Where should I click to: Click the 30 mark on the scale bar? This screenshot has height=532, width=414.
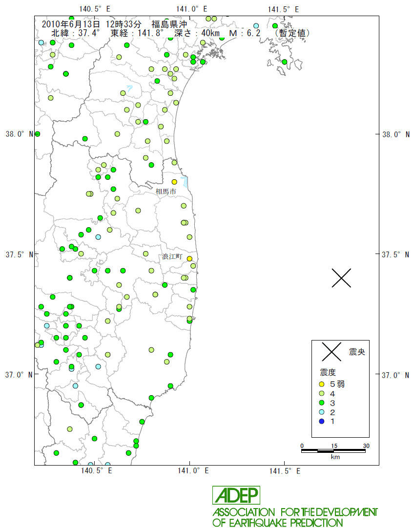coord(366,446)
